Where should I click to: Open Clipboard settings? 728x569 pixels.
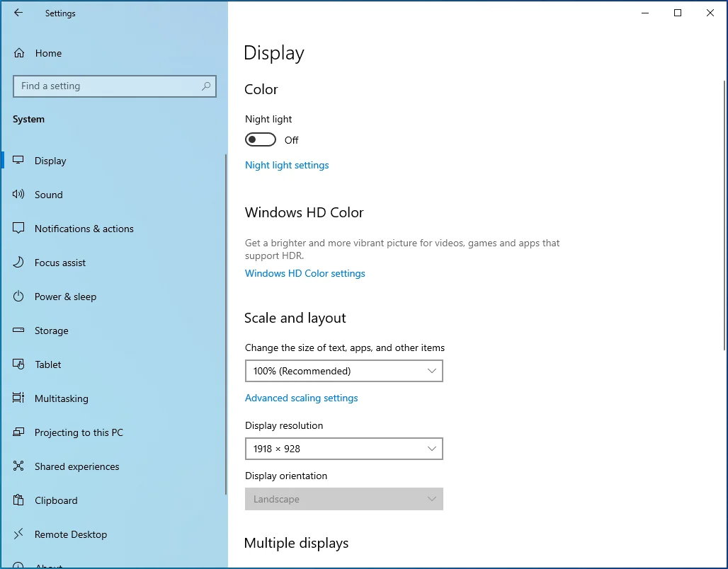pyautogui.click(x=113, y=500)
